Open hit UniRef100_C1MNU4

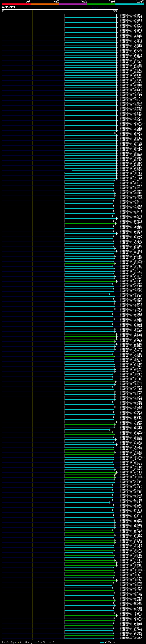tap(131, 175)
